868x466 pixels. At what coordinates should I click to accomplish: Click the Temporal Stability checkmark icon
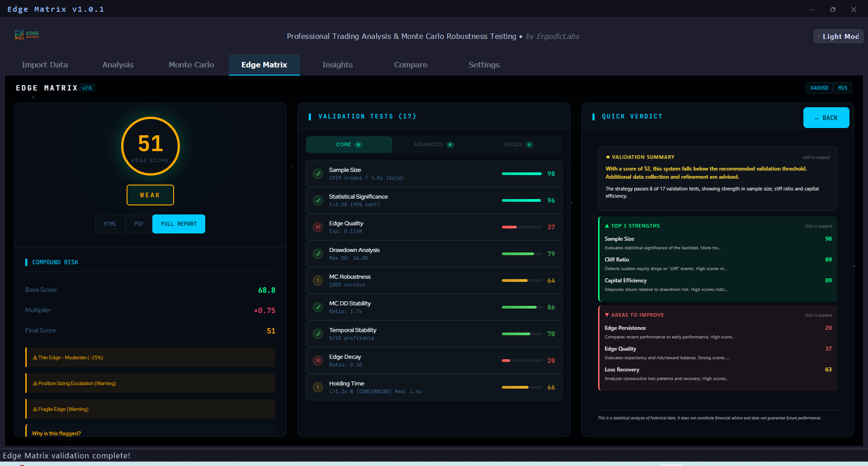[x=318, y=334]
